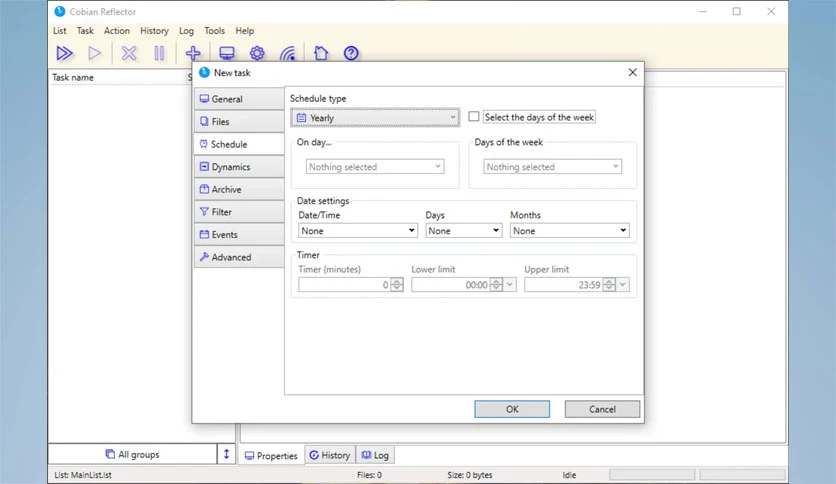Click the abort X toolbar icon
The height and width of the screenshot is (484, 836).
129,53
